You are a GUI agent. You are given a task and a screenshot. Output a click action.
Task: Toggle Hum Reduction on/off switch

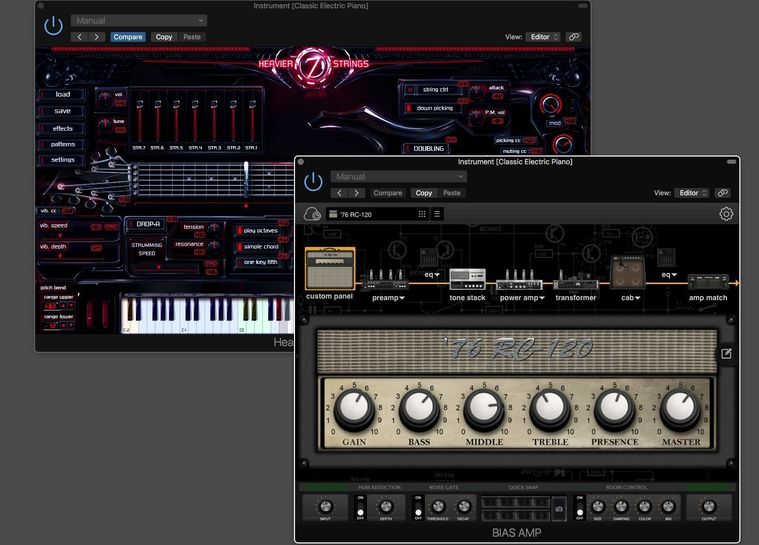point(360,508)
